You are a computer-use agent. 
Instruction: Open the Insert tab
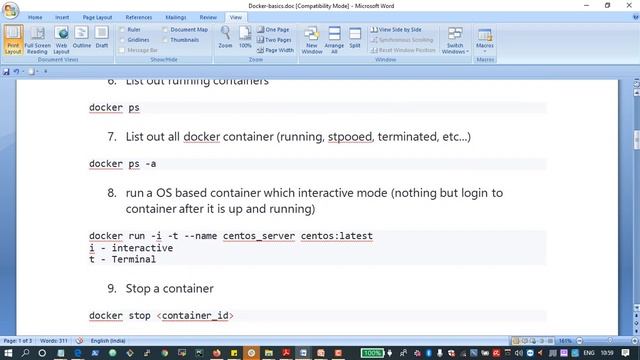62,17
